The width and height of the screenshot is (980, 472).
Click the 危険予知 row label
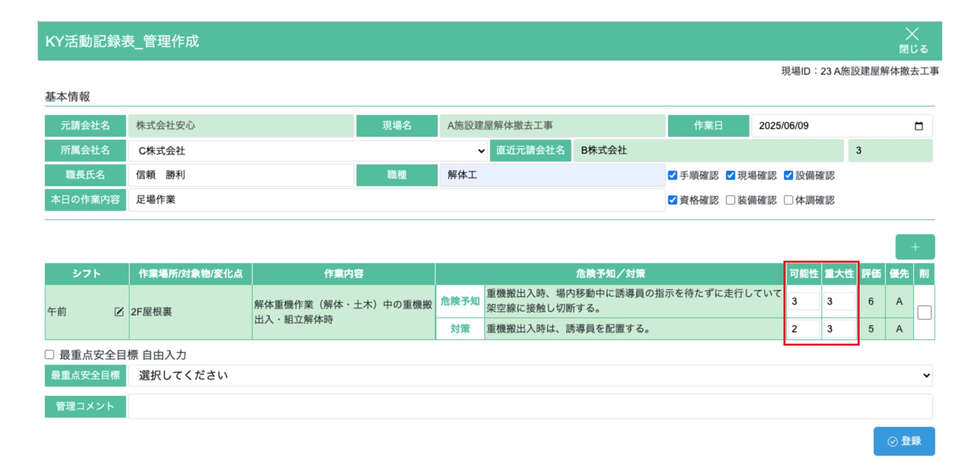click(460, 301)
